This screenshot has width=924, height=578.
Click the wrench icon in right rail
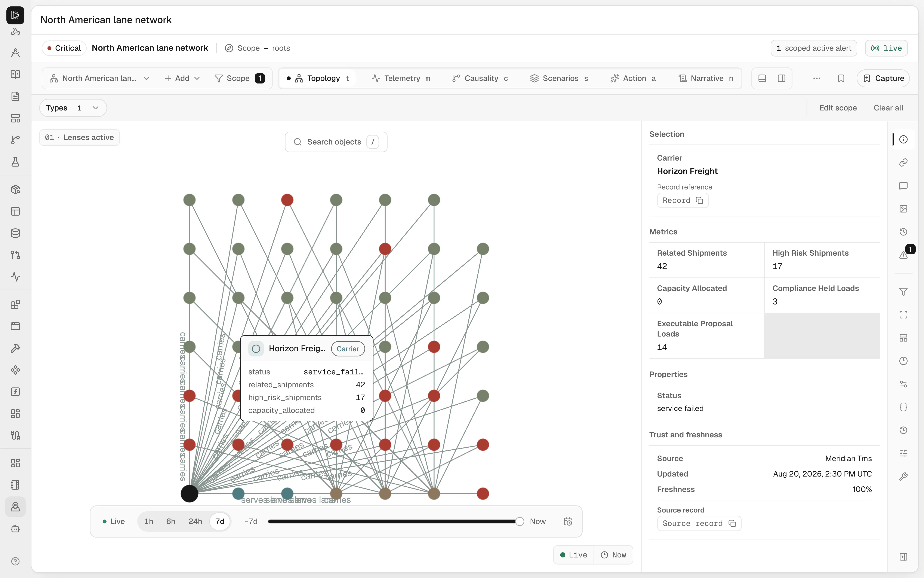click(x=903, y=476)
